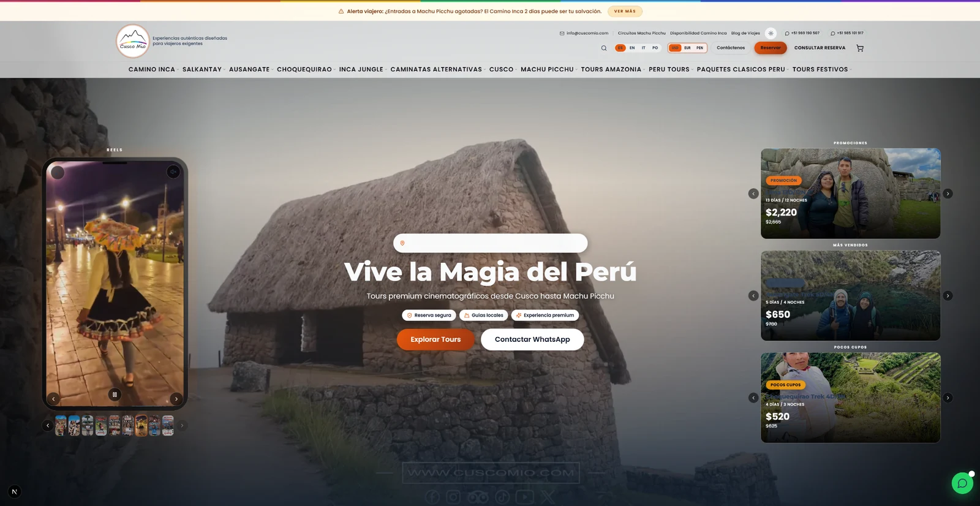980x506 pixels.
Task: Mute or unmute the reel video
Action: (173, 172)
